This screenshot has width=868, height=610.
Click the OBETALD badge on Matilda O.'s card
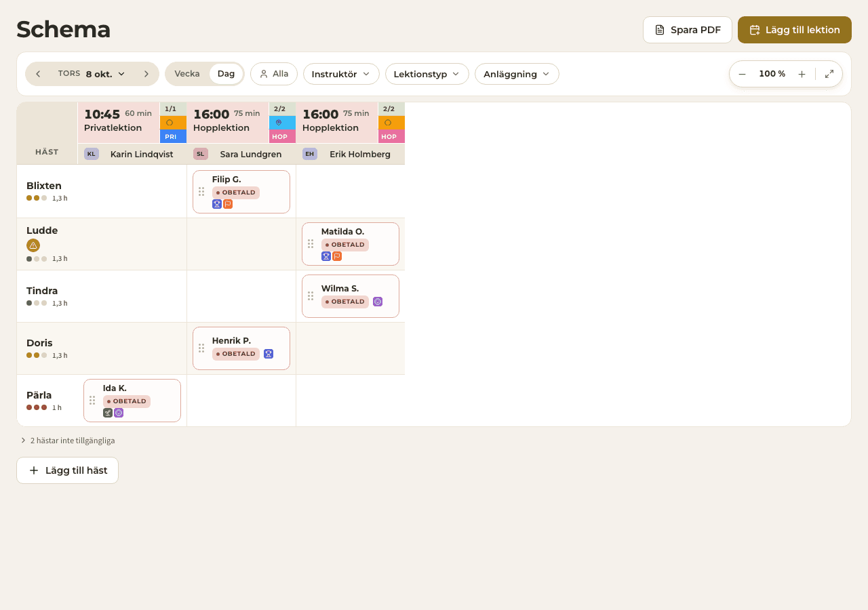pos(345,245)
